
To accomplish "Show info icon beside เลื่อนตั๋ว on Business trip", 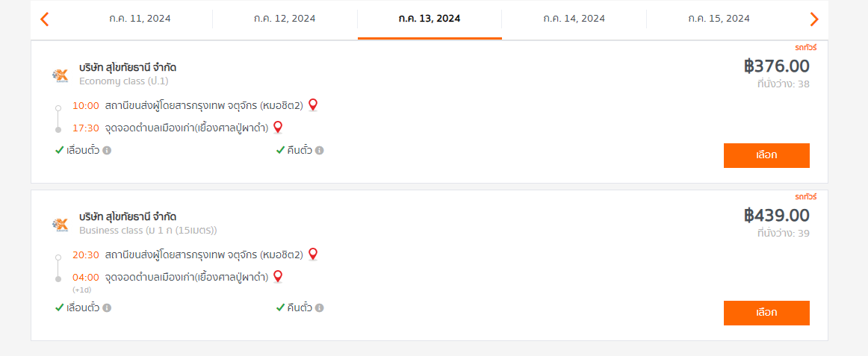I will [x=107, y=308].
